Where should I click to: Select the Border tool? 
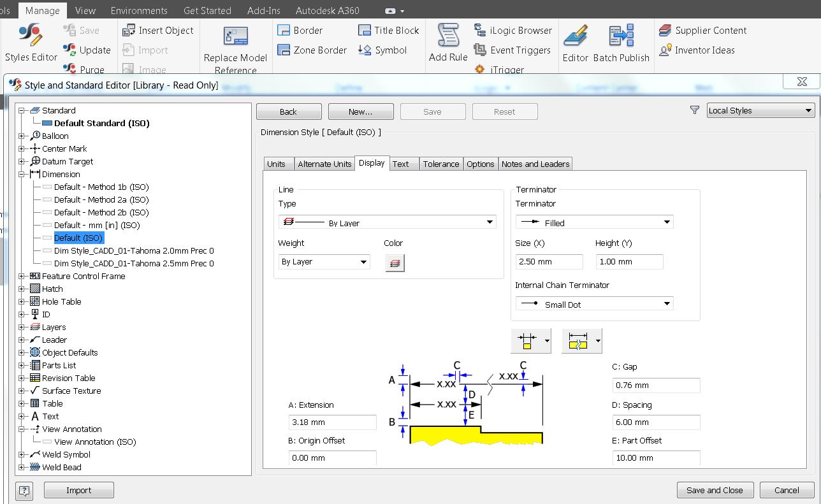[x=300, y=31]
